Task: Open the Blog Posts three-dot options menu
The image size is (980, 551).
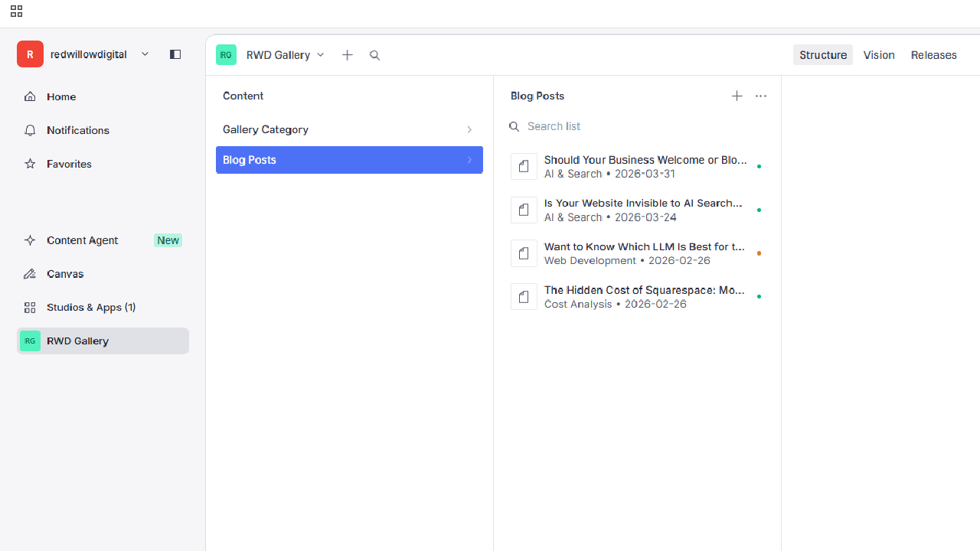Action: (760, 96)
